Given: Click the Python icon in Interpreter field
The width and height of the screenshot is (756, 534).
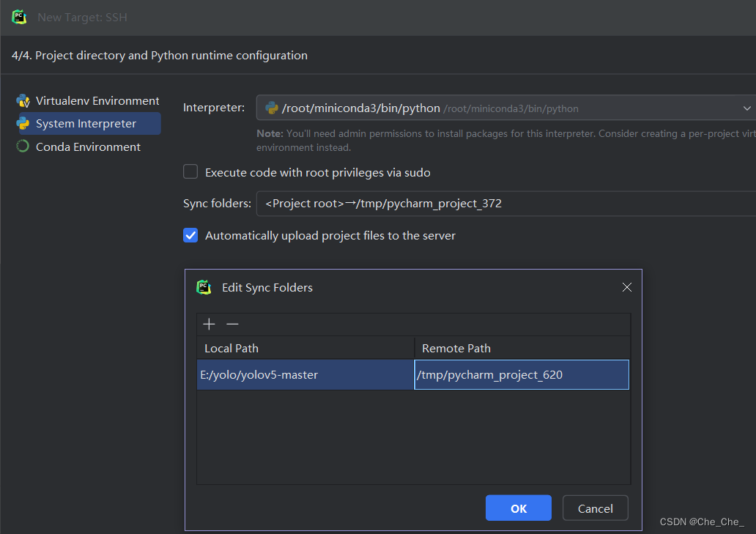Looking at the screenshot, I should click(x=272, y=108).
